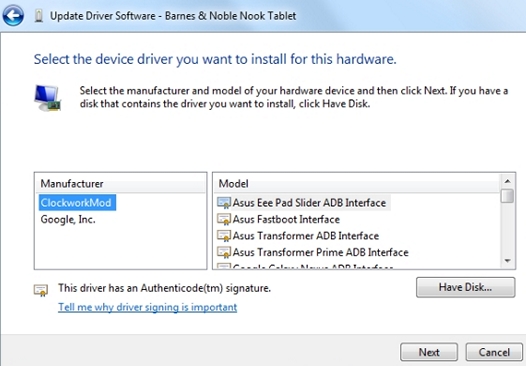
Task: Select Asus Transformer ADB Interface model
Action: pos(306,236)
